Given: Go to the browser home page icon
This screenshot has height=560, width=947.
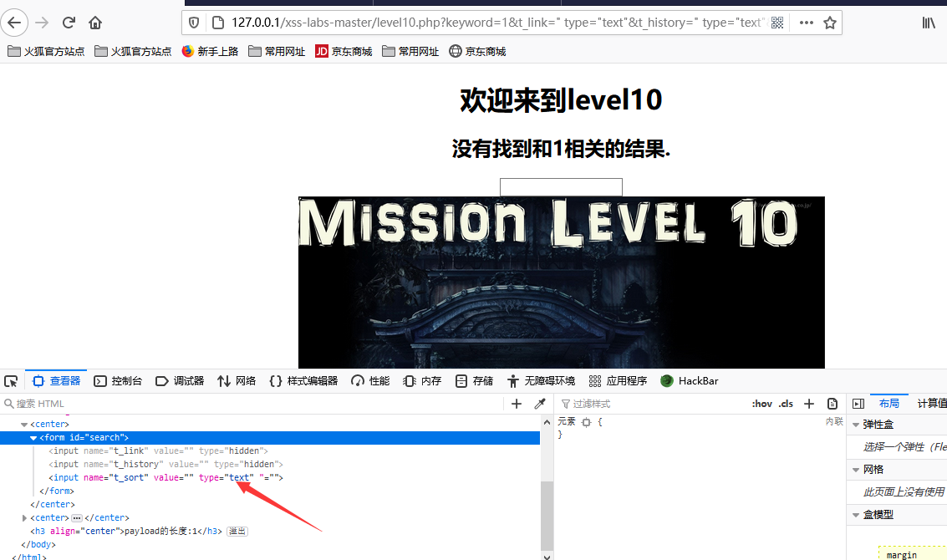Looking at the screenshot, I should point(95,23).
